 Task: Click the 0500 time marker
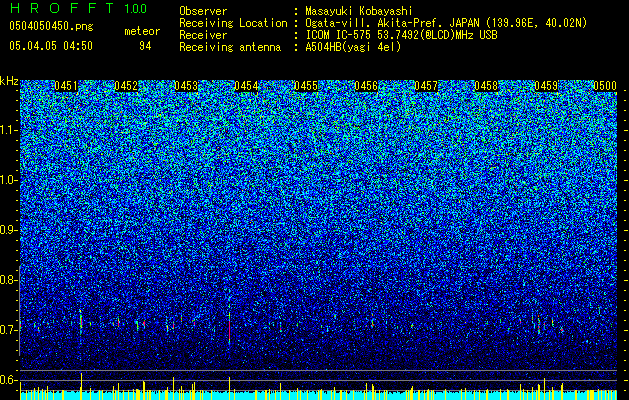[x=605, y=86]
